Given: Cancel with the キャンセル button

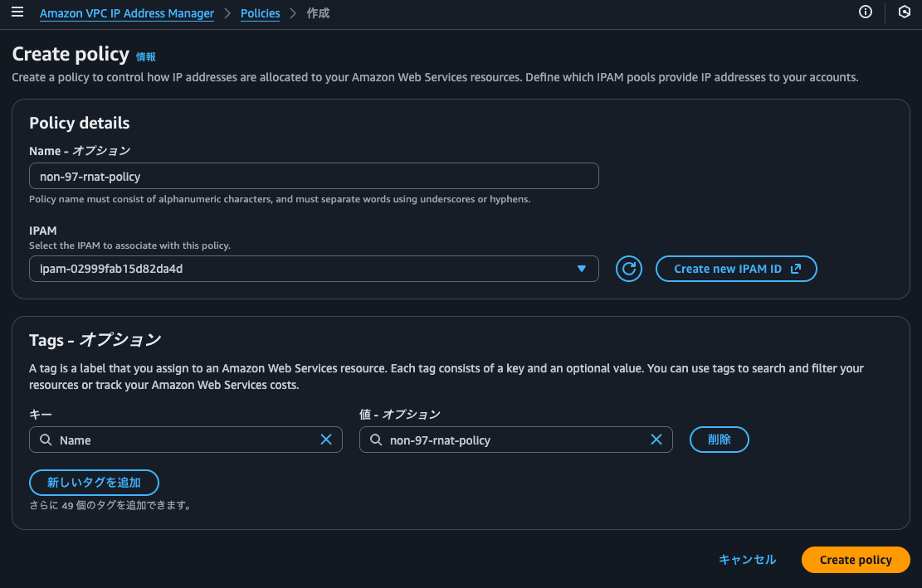Looking at the screenshot, I should pyautogui.click(x=747, y=560).
